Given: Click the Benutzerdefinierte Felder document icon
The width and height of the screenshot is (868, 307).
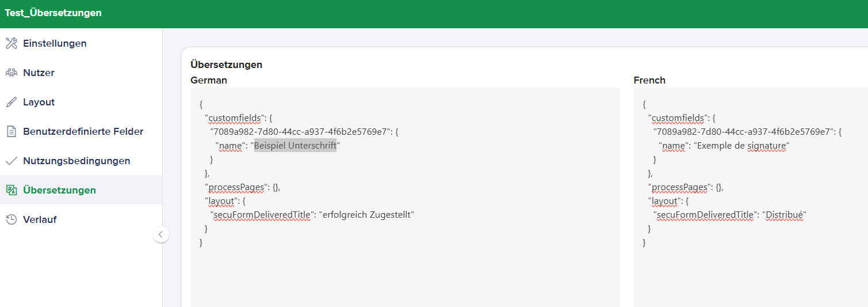Looking at the screenshot, I should click(x=12, y=131).
